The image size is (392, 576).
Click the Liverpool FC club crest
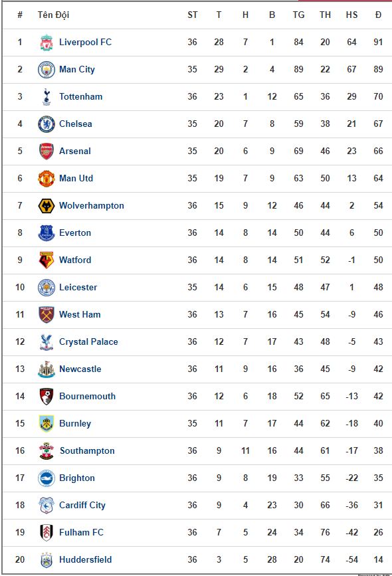click(47, 43)
